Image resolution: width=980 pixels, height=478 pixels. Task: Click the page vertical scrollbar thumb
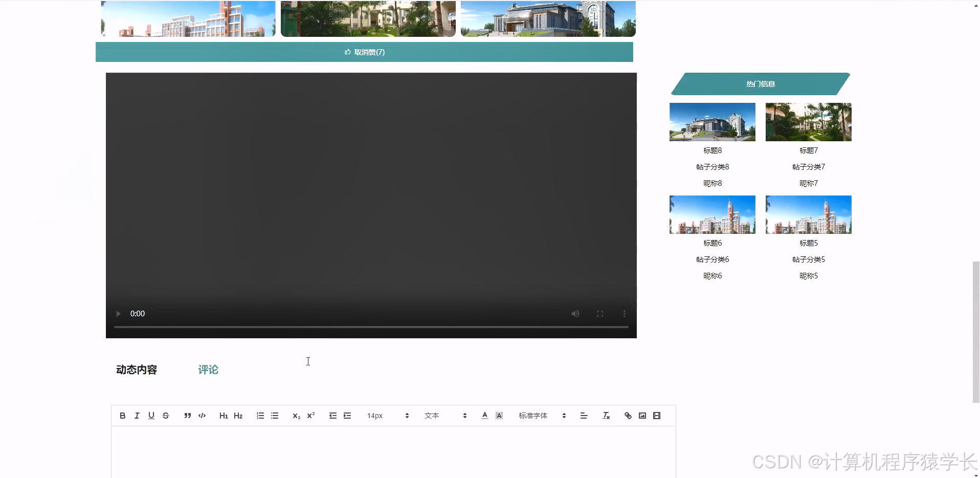coord(976,332)
